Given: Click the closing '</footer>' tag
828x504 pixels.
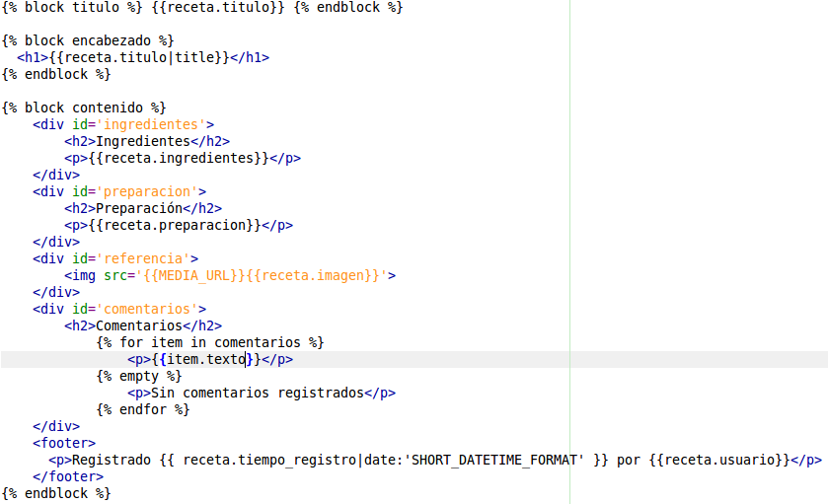Looking at the screenshot, I should click(68, 477).
